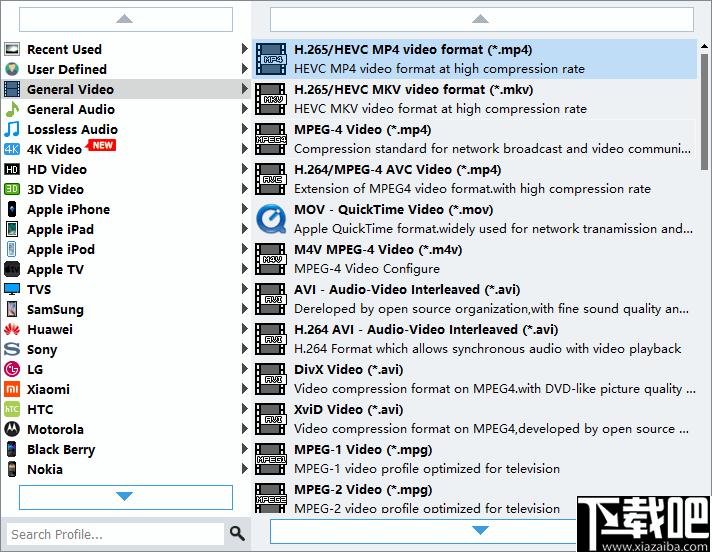This screenshot has height=552, width=712.
Task: Click the SamSung phone icon
Action: pyautogui.click(x=12, y=309)
